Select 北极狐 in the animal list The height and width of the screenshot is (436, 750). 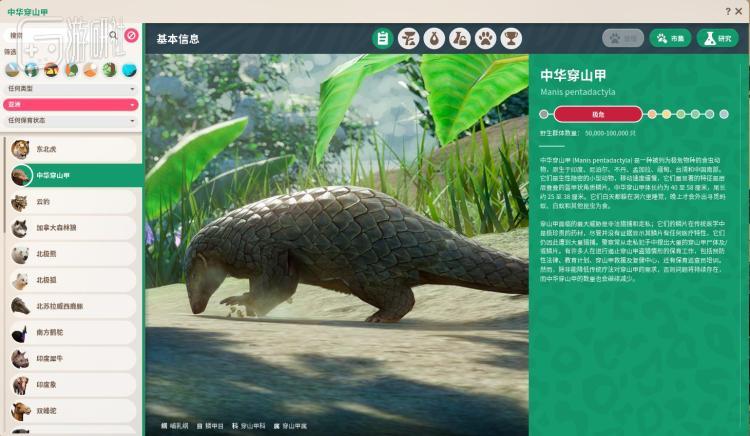click(x=73, y=280)
